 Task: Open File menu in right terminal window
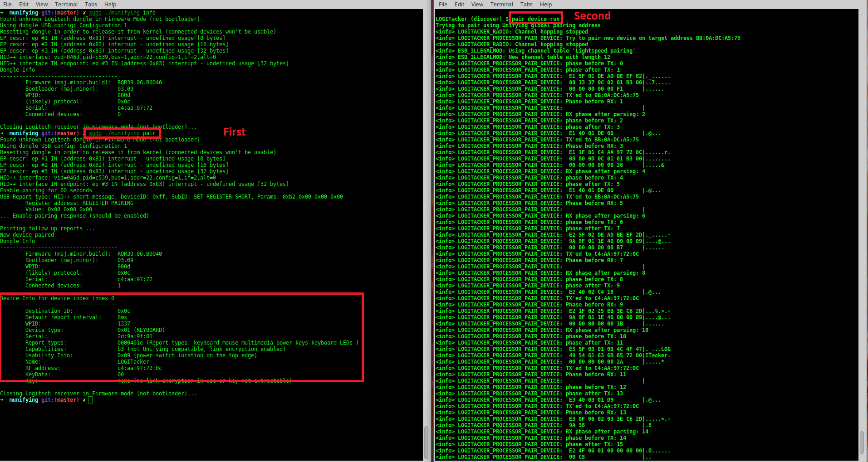click(443, 4)
